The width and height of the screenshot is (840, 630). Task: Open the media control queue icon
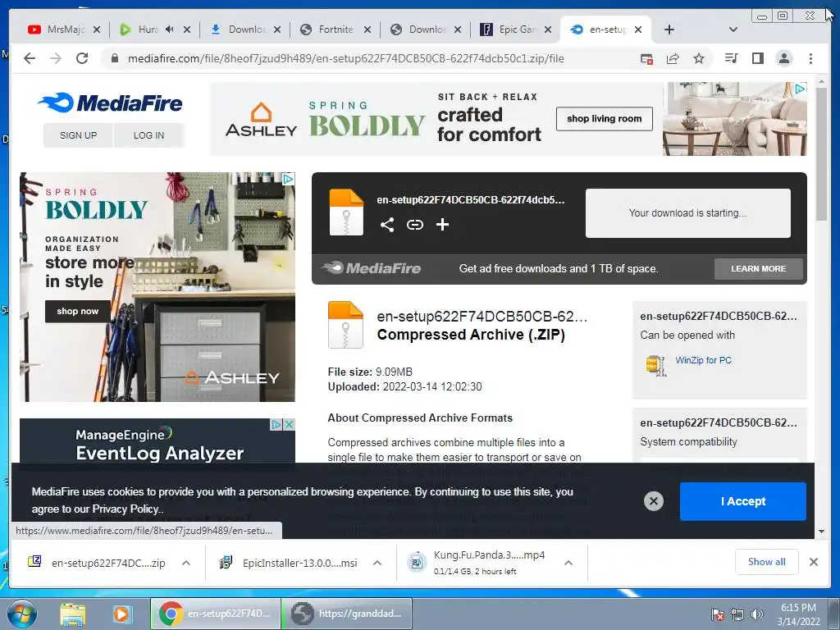[731, 58]
